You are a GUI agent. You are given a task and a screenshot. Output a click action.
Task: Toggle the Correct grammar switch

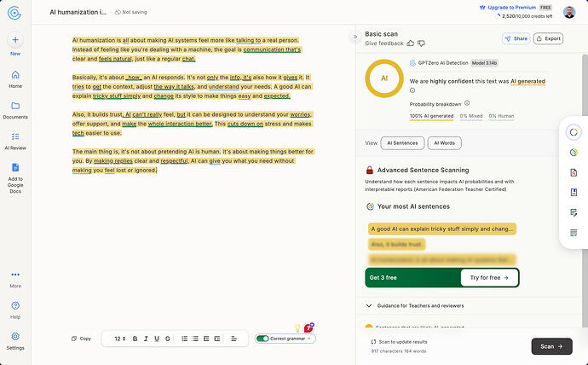(x=262, y=339)
